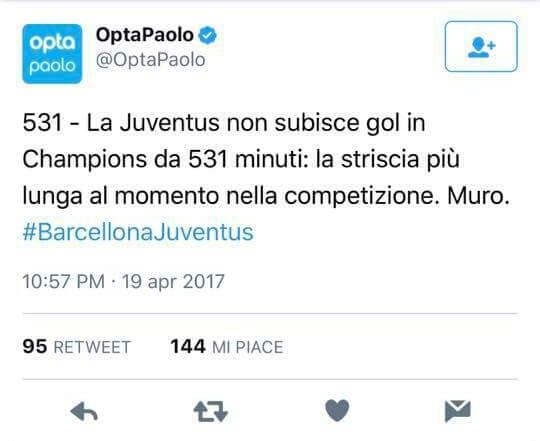Click the blue verified badge
This screenshot has height=441, width=540.
pos(208,35)
